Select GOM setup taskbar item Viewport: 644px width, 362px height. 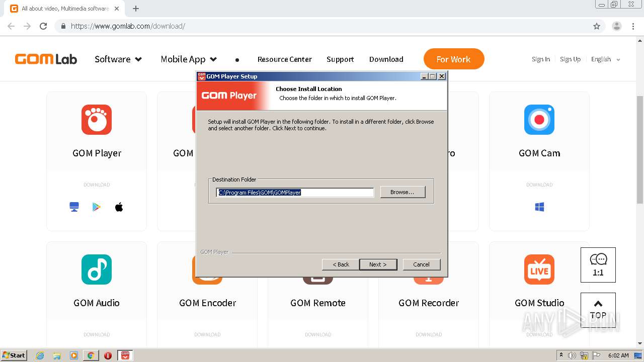[125, 355]
